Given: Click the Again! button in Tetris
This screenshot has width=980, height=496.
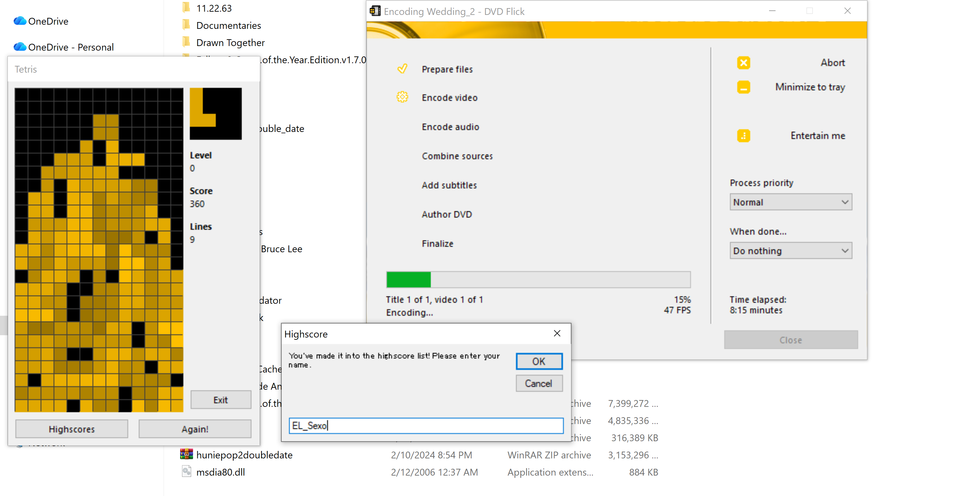Looking at the screenshot, I should click(x=195, y=429).
